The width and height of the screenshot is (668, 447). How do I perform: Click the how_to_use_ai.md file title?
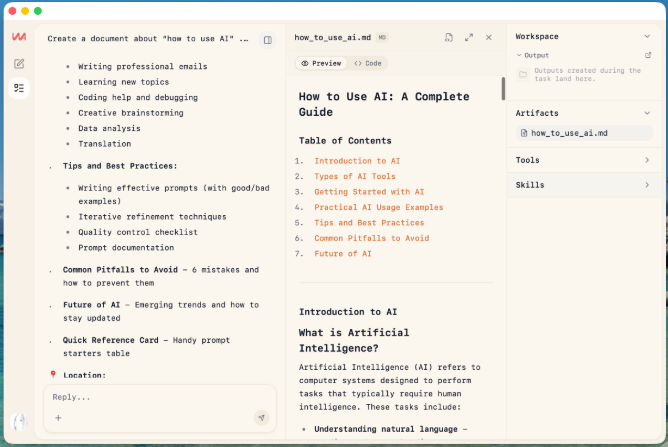[x=333, y=37]
